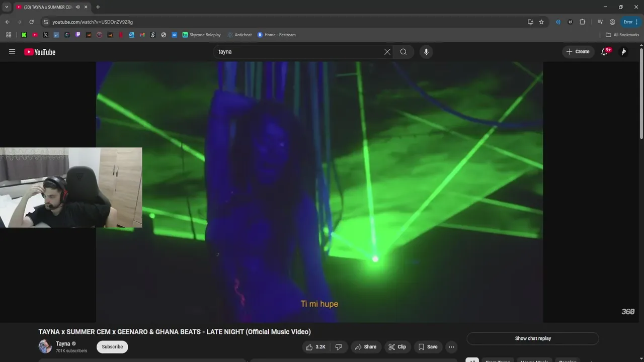Screen dimensions: 644x362
Task: Like the video with 3.2K likes
Action: tap(315, 347)
